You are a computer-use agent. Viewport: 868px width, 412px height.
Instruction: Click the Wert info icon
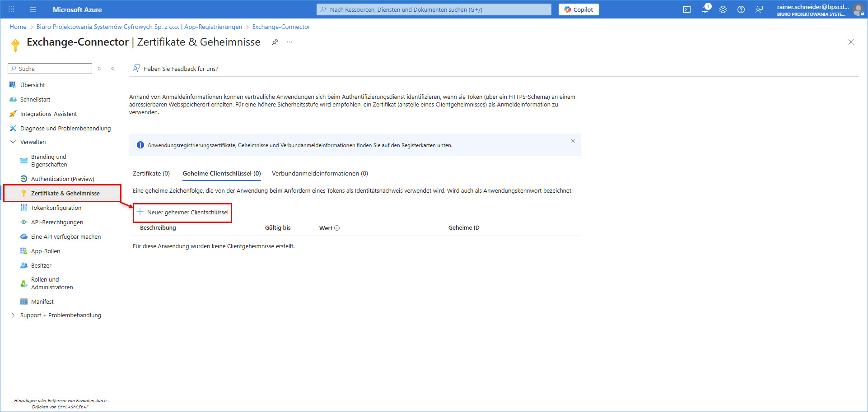pos(337,228)
